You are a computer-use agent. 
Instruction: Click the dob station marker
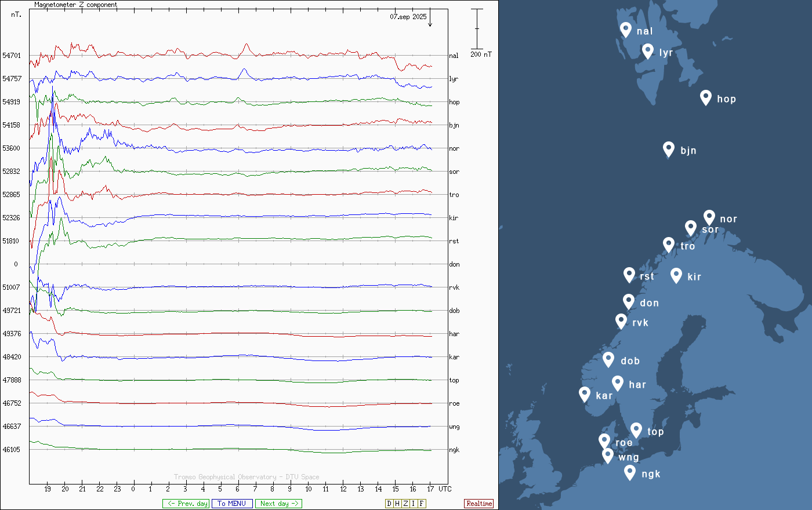coord(608,359)
